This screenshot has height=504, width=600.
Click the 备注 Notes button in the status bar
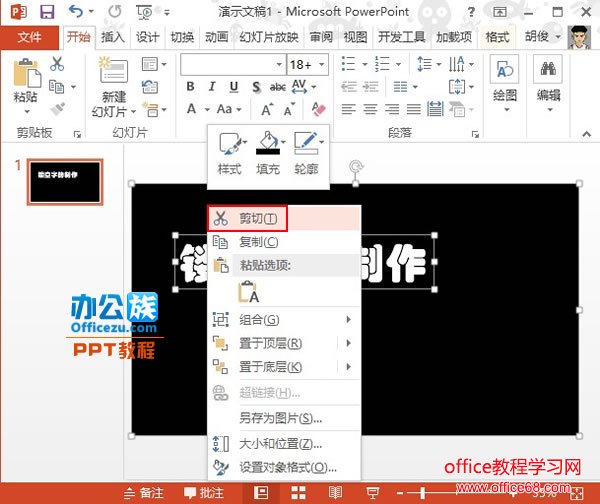coord(144,493)
